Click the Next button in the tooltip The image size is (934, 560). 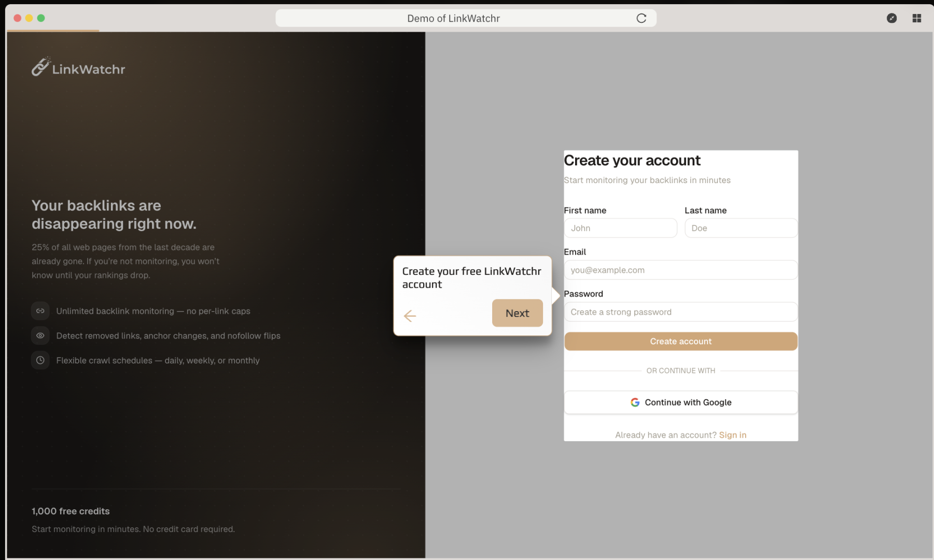pos(517,313)
